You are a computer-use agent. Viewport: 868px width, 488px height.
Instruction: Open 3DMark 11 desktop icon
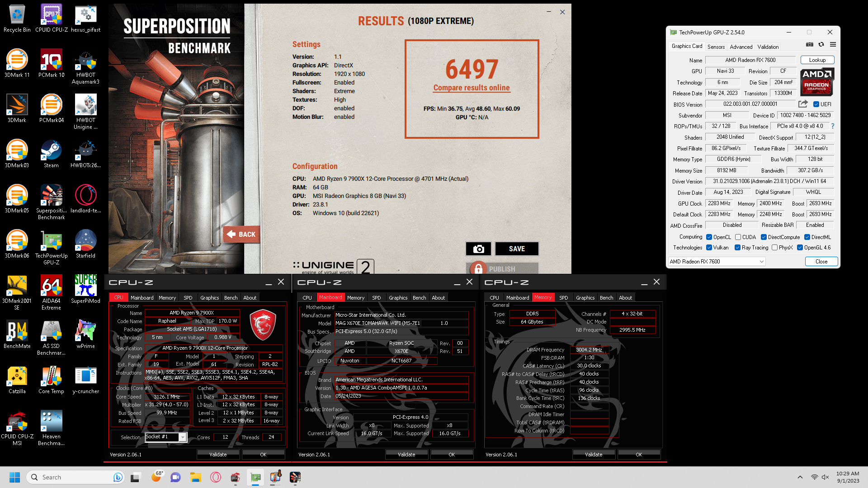point(17,64)
